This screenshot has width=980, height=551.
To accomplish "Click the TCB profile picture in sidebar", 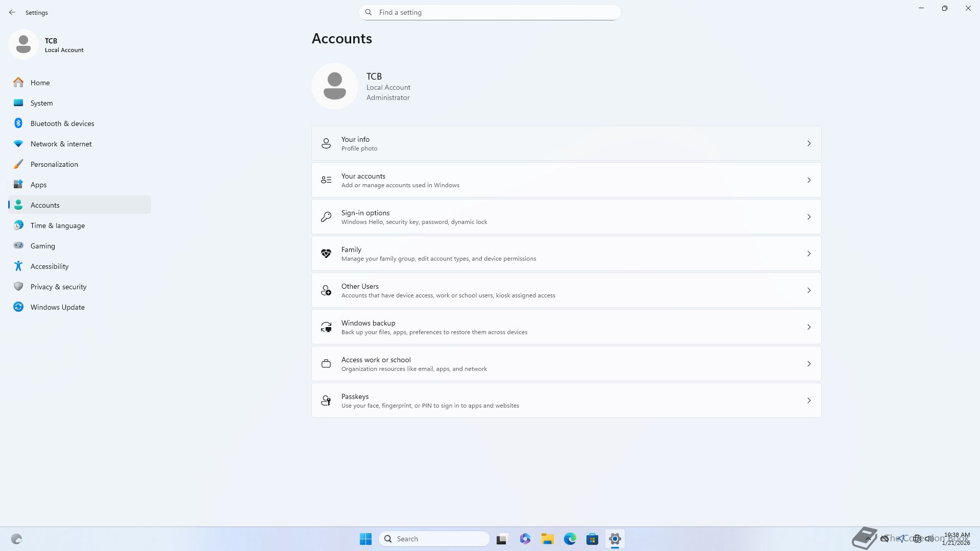I will (x=23, y=44).
